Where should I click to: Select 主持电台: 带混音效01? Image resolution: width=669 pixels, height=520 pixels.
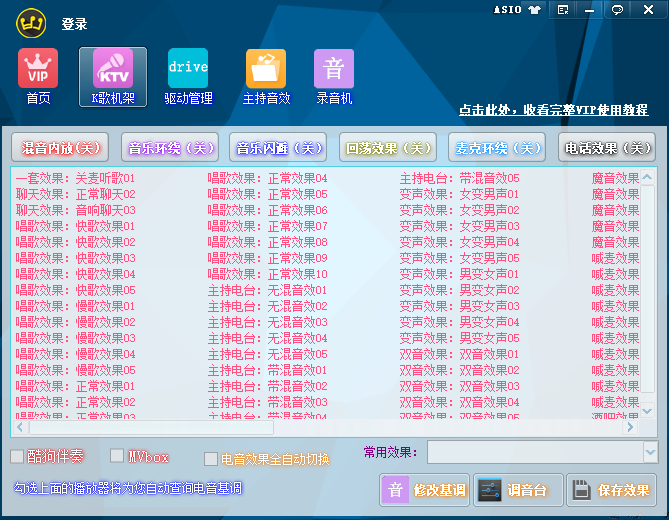(x=268, y=370)
